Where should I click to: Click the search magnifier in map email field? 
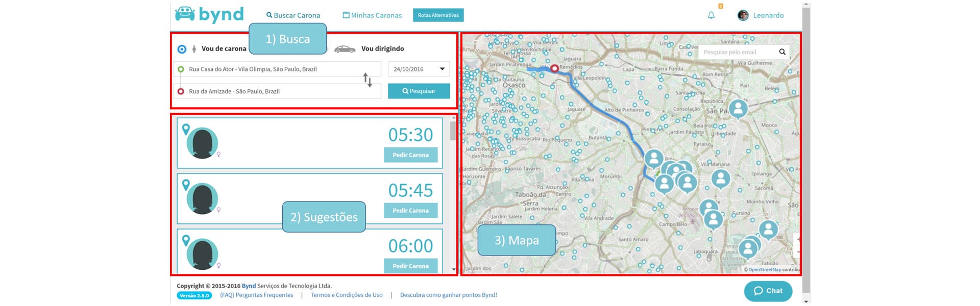click(782, 52)
